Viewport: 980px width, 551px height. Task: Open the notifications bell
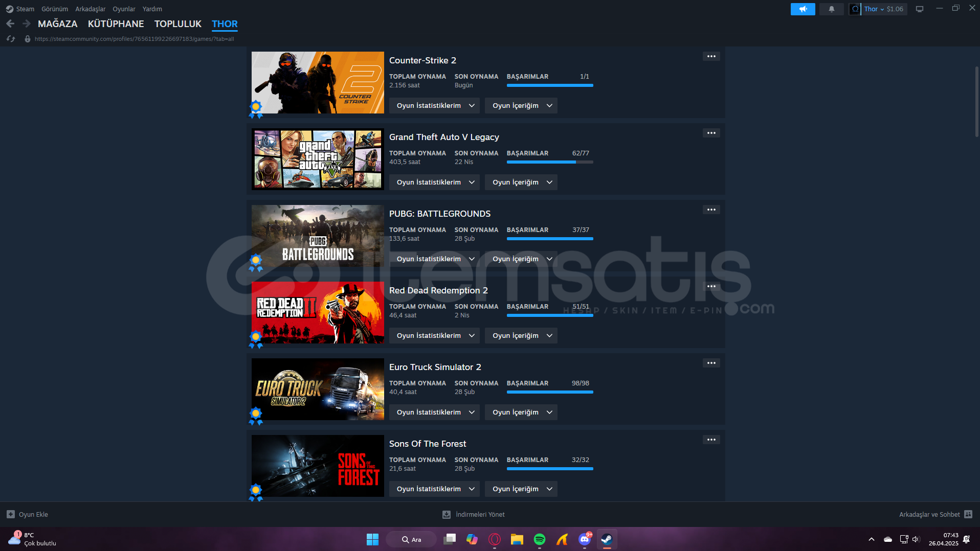point(831,9)
